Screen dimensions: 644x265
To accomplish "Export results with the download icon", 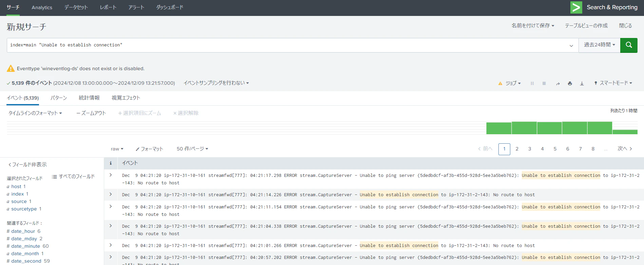I will (582, 83).
